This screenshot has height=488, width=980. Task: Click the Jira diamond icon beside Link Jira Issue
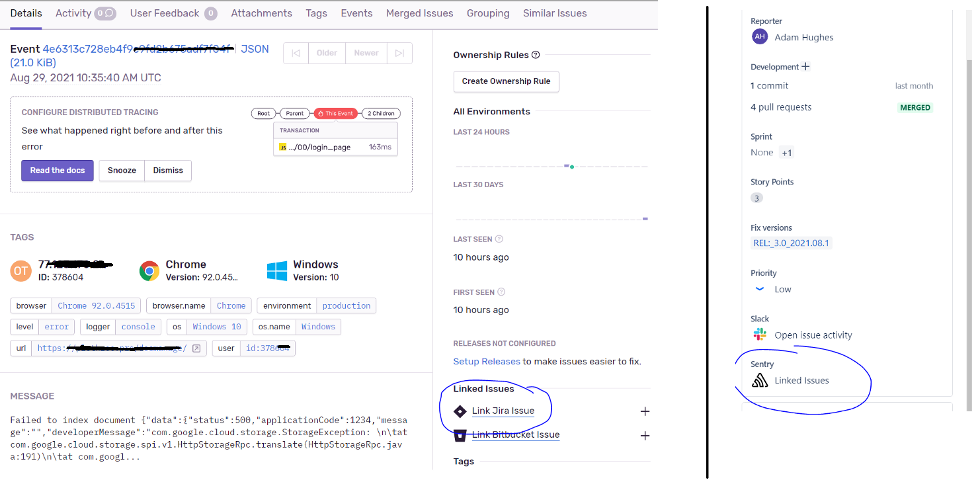point(461,411)
